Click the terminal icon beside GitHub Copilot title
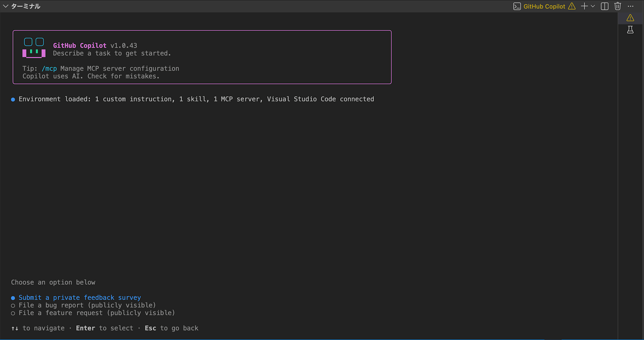The image size is (644, 340). [x=517, y=6]
